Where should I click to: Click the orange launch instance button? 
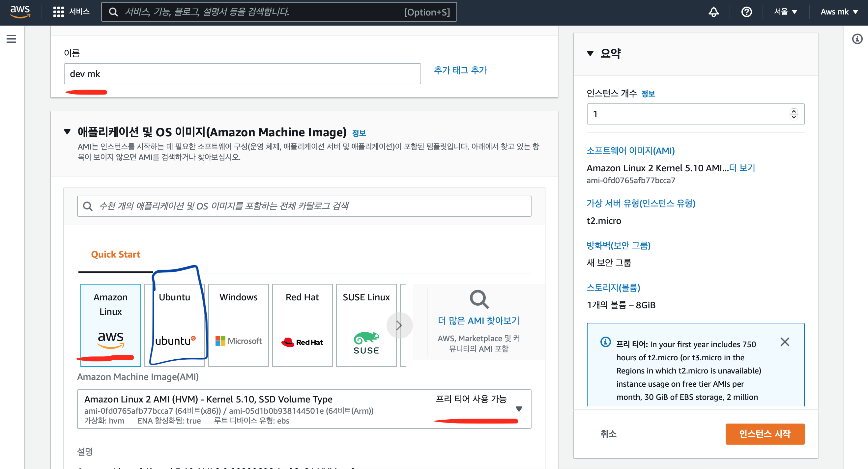coord(765,434)
